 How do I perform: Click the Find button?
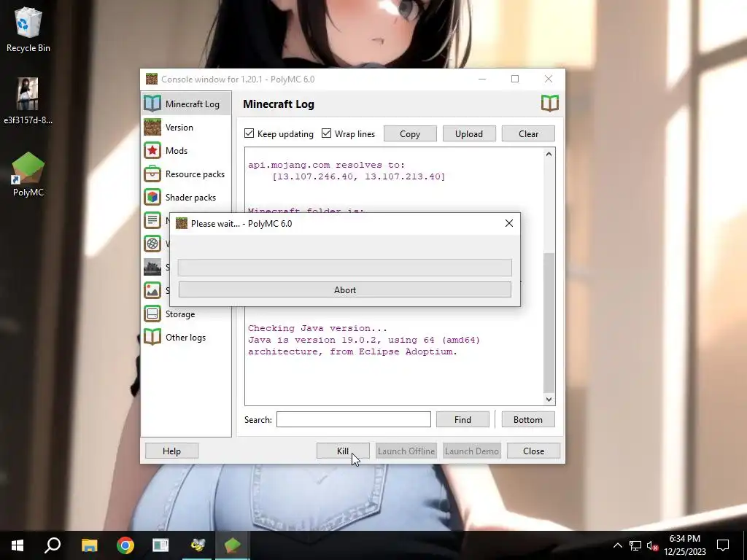pos(462,419)
